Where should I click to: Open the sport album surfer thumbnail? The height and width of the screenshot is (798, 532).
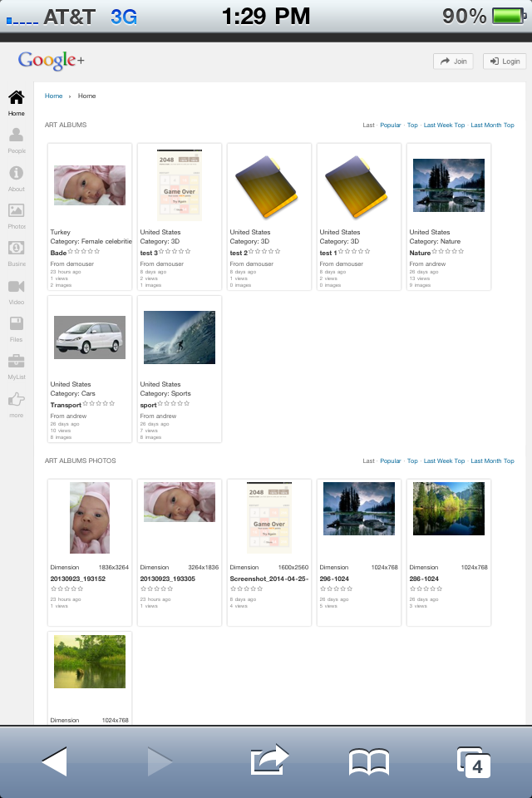coord(180,337)
